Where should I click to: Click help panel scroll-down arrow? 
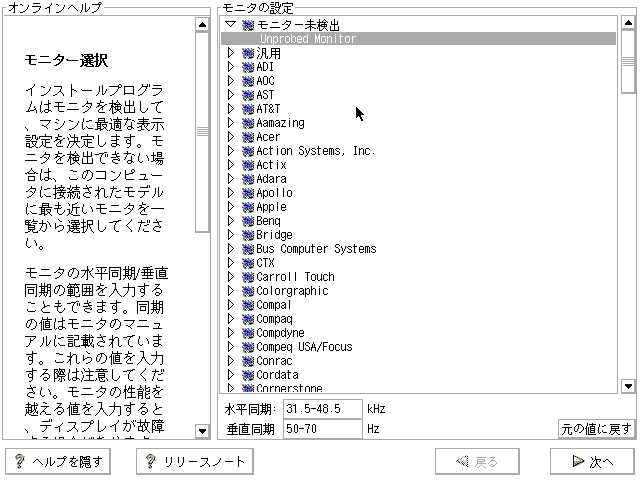pyautogui.click(x=202, y=431)
